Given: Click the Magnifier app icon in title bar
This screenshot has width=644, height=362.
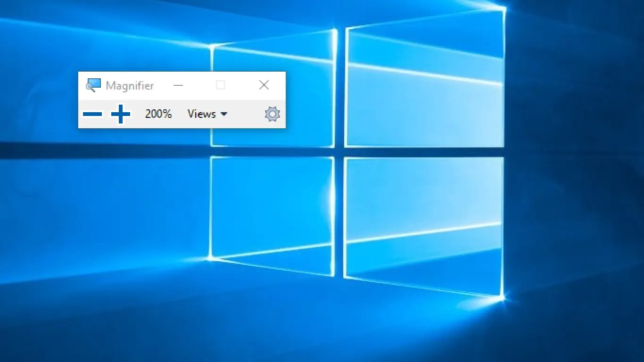Looking at the screenshot, I should click(93, 85).
